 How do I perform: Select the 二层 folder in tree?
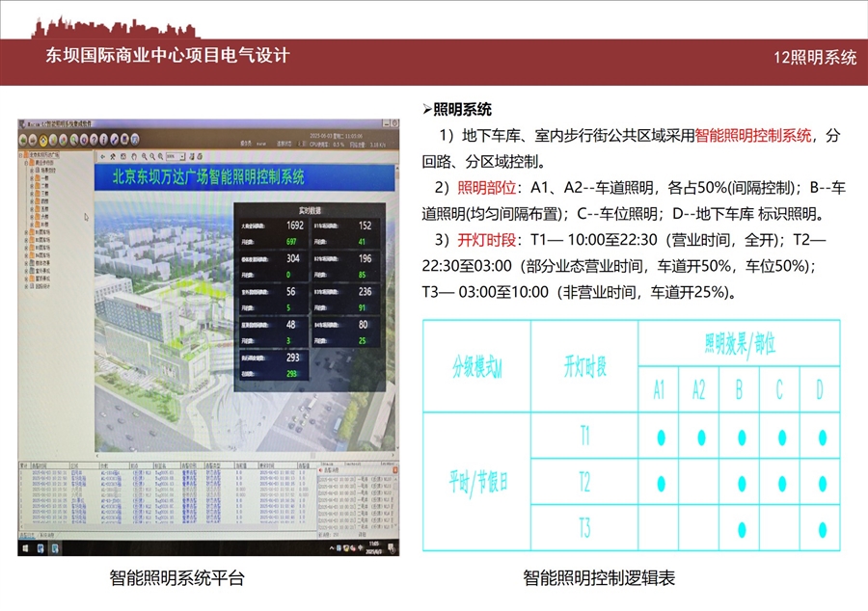coord(42,186)
